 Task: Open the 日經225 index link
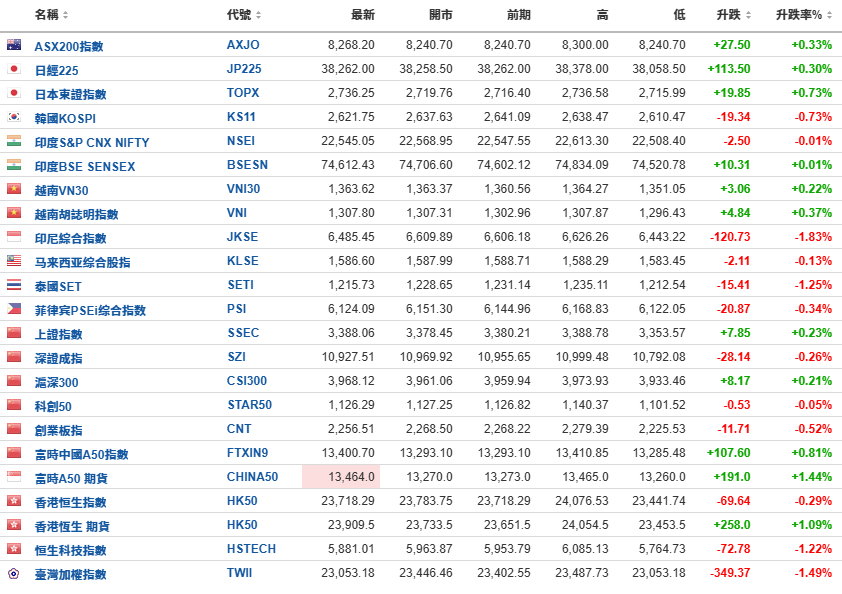[56, 70]
